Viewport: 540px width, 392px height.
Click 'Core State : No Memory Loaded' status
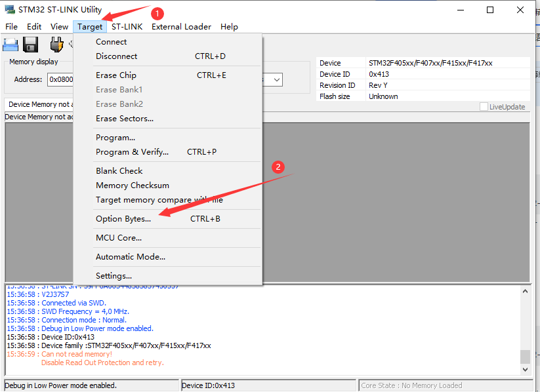click(411, 385)
